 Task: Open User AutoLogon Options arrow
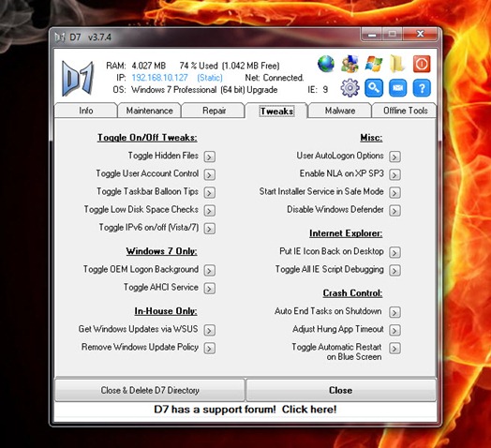394,157
